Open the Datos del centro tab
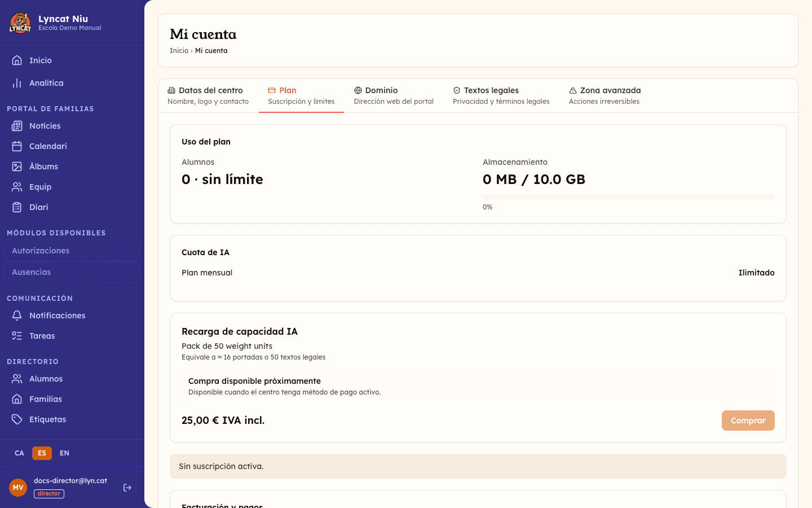The height and width of the screenshot is (508, 812). pyautogui.click(x=208, y=95)
